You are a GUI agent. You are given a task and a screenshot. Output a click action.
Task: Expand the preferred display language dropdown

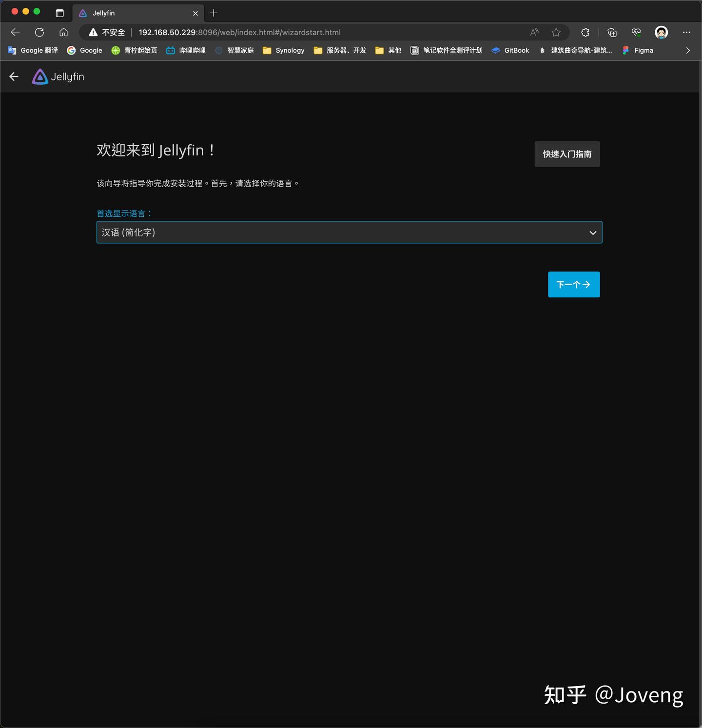tap(349, 232)
